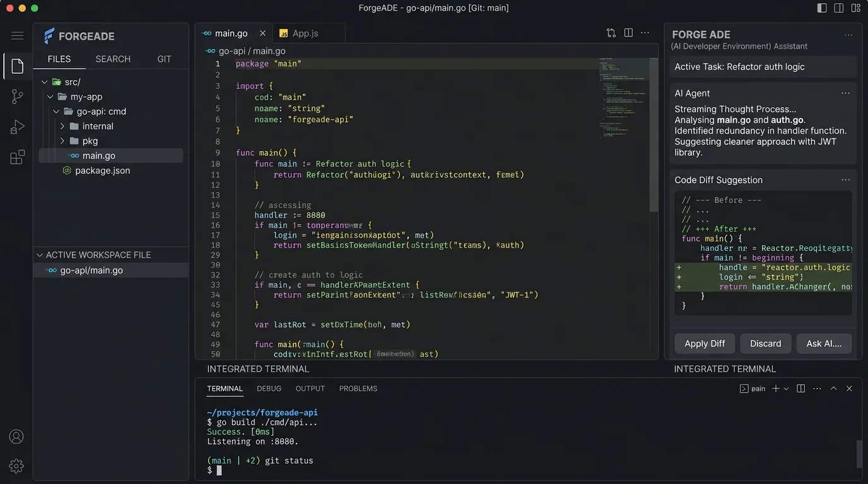This screenshot has width=868, height=484.
Task: Switch to the SEARCH sidebar tab
Action: click(113, 59)
